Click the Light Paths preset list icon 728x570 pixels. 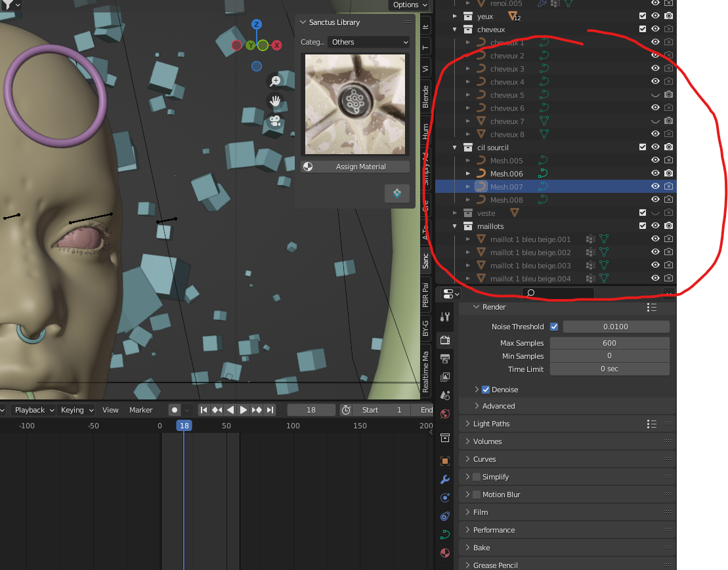[x=651, y=424]
